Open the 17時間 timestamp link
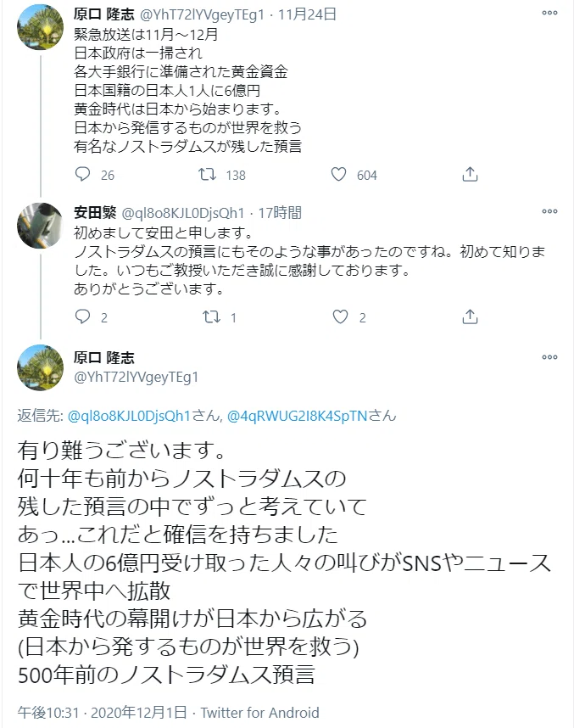The height and width of the screenshot is (728, 574). click(x=280, y=213)
